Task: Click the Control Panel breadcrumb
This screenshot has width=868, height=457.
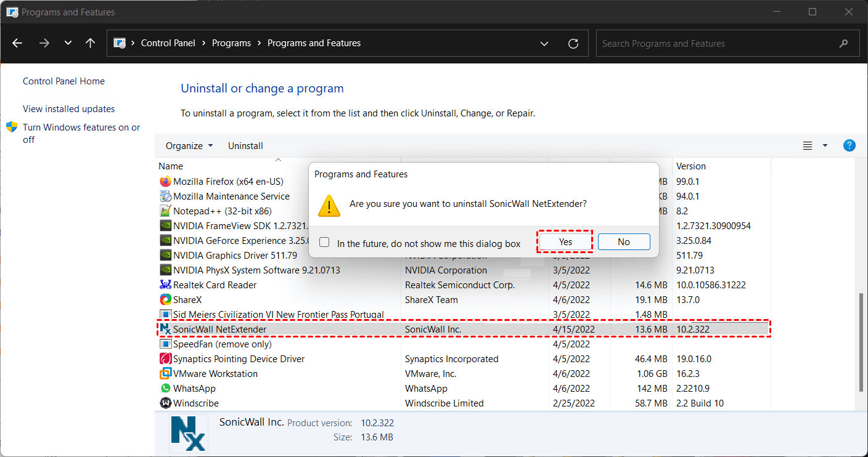Action: 168,43
